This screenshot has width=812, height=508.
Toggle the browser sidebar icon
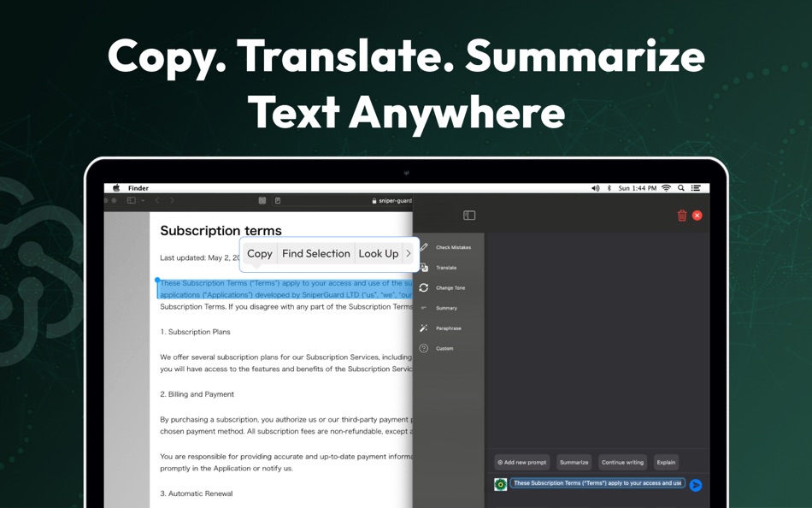(x=132, y=201)
